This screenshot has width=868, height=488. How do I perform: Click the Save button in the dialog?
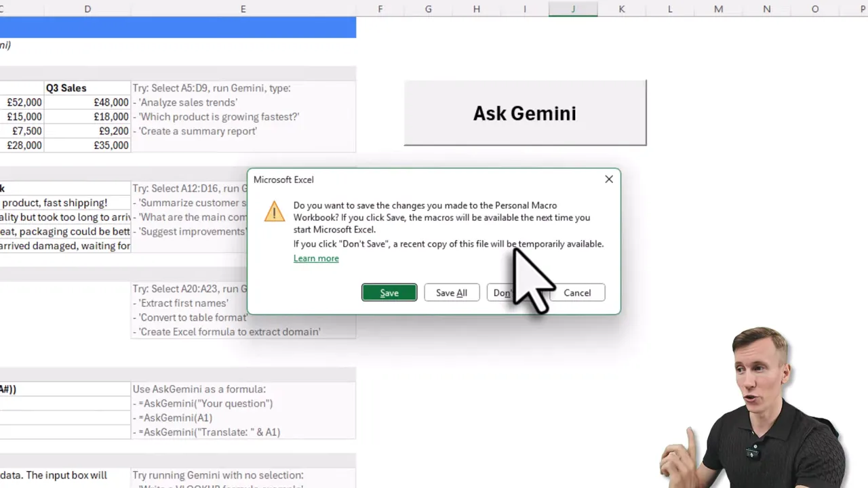point(389,292)
